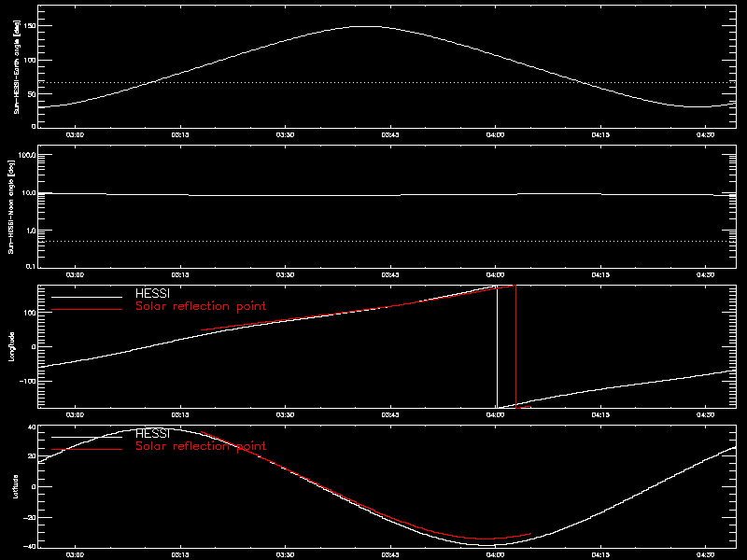Select 'HESSI' legend text in Longitude plot
This screenshot has width=747, height=560.
click(x=152, y=293)
